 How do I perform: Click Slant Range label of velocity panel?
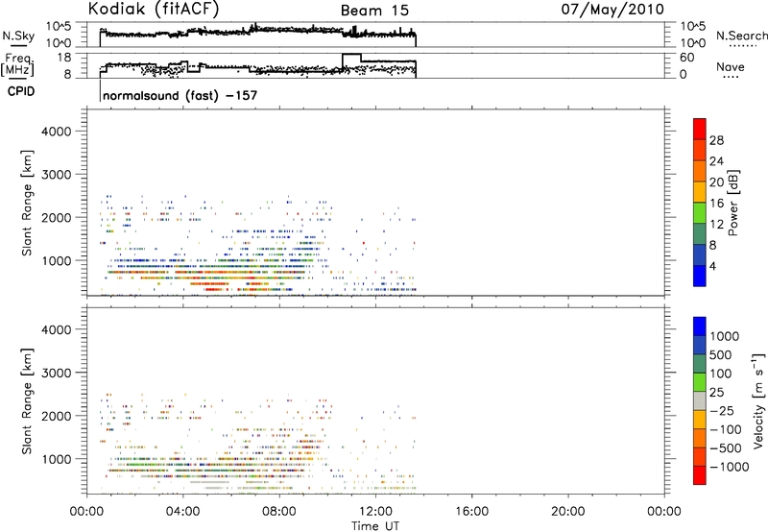tap(27, 400)
